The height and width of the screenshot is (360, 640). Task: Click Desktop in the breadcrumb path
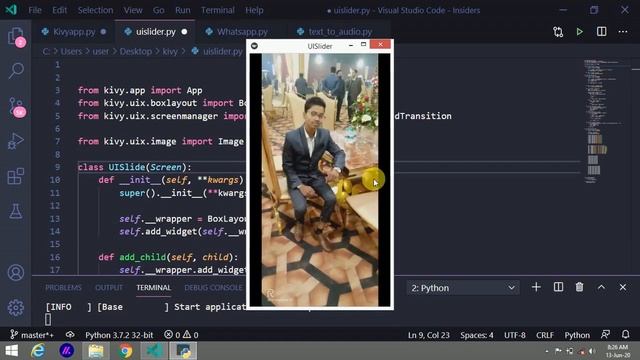coord(136,51)
